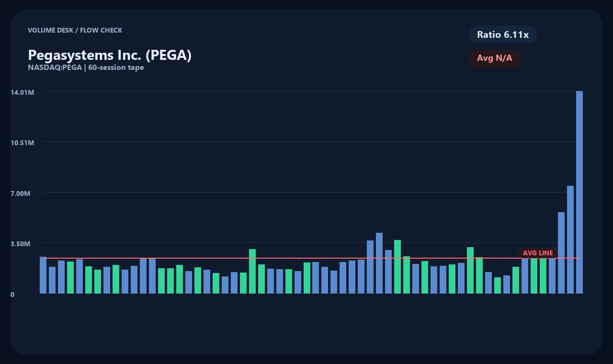This screenshot has height=364, width=613.
Task: Select the NASDAQ:PEGA 60-session tape subtitle
Action: tap(86, 68)
